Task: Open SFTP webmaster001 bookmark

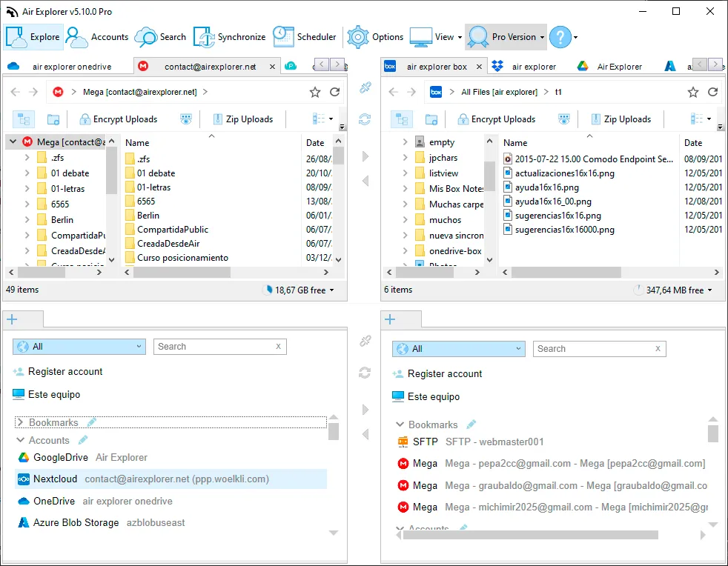Action: coord(471,442)
